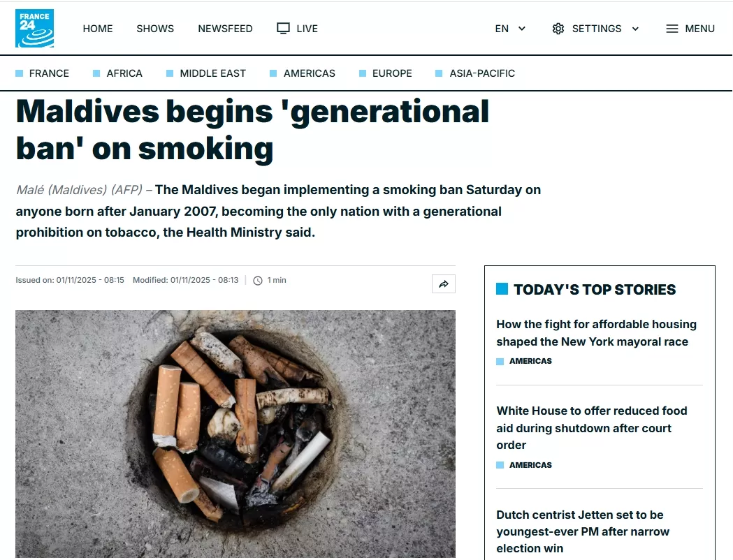733x560 pixels.
Task: Select the Home navigation item
Action: (x=98, y=29)
